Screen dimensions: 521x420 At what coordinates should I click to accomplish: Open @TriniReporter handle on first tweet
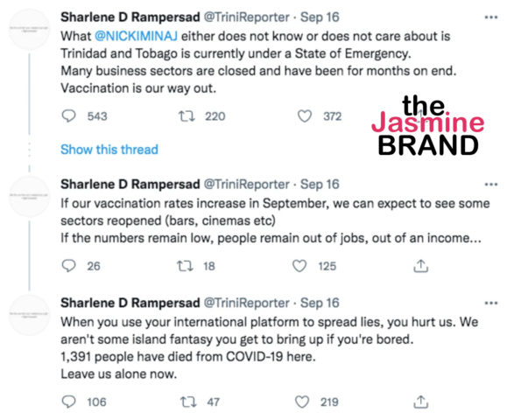tap(246, 17)
